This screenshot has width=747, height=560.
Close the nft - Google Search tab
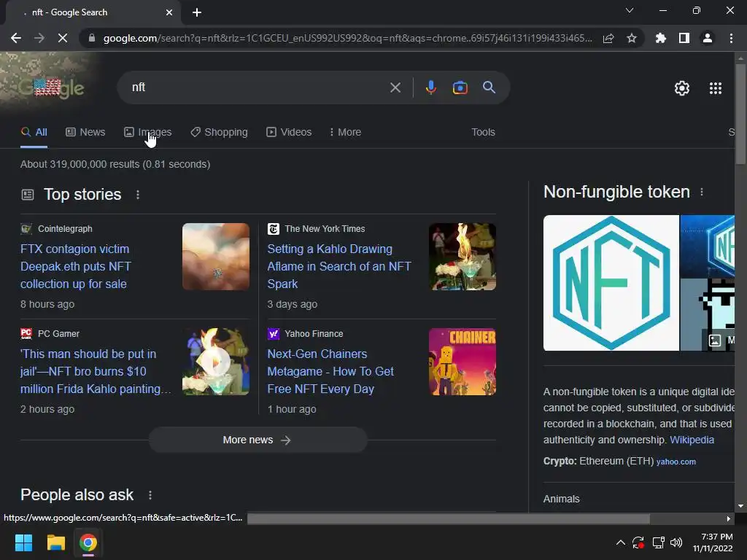click(169, 12)
